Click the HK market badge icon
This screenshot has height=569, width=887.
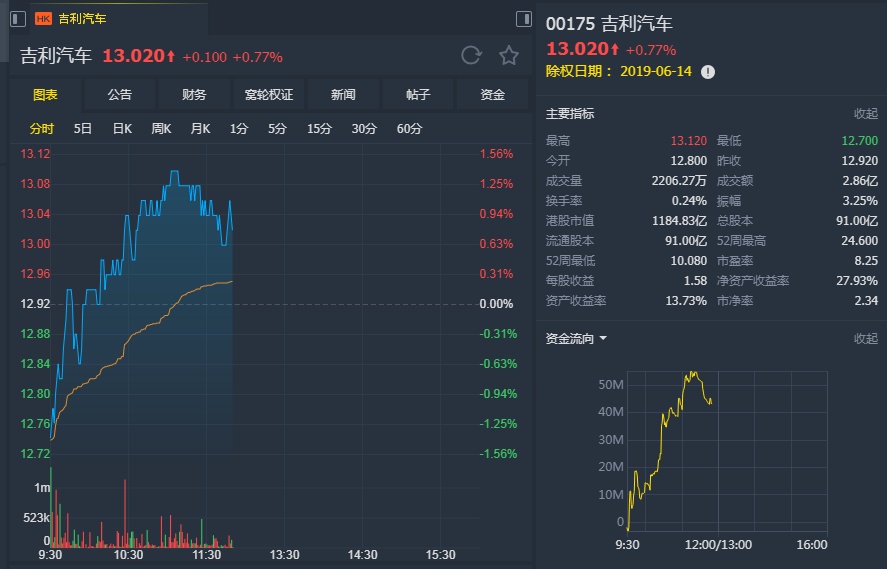(43, 18)
